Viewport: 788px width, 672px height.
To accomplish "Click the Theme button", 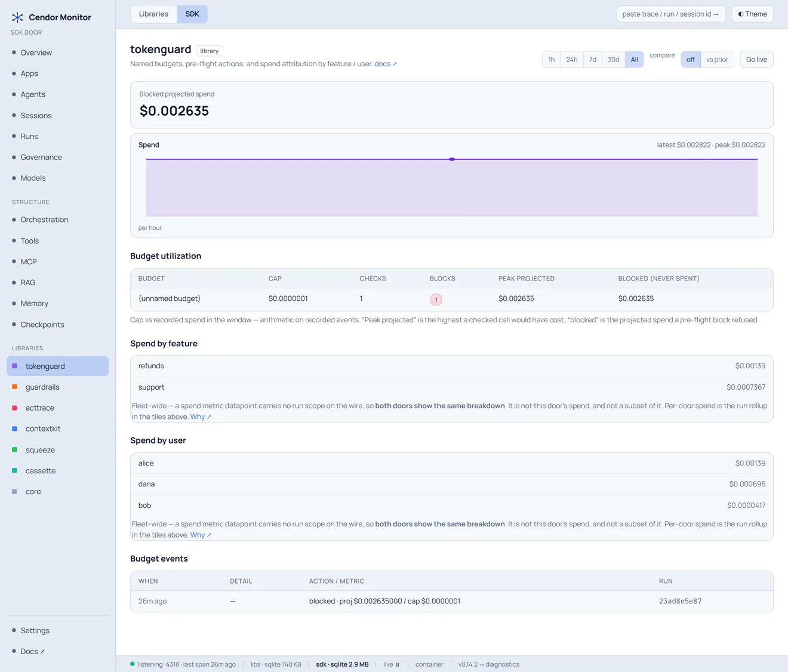I will [752, 14].
